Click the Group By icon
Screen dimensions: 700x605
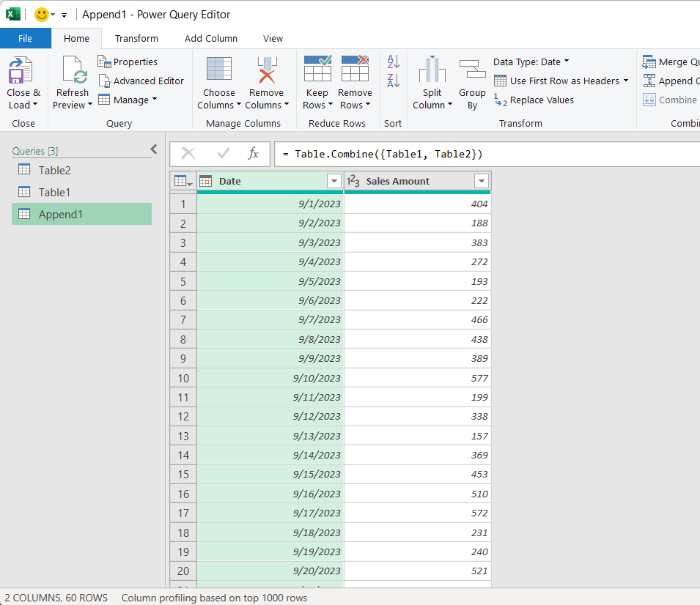click(x=472, y=71)
